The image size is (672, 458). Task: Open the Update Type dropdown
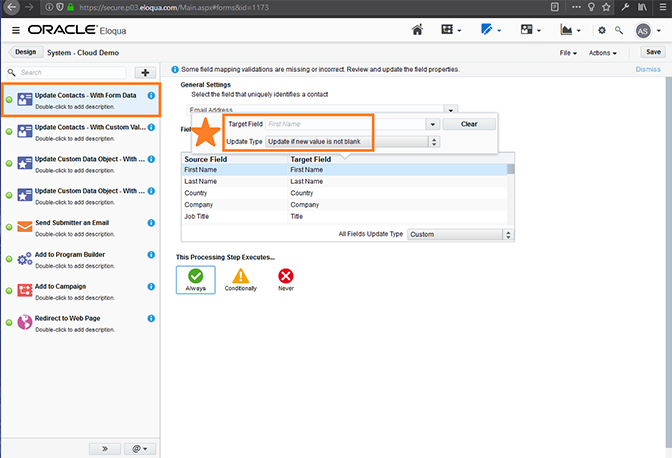352,142
